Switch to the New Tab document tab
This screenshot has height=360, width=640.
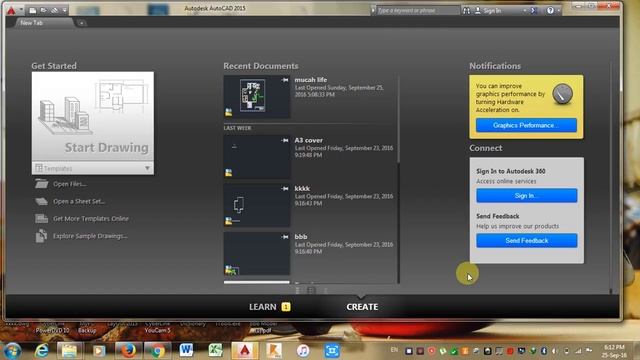(43, 23)
